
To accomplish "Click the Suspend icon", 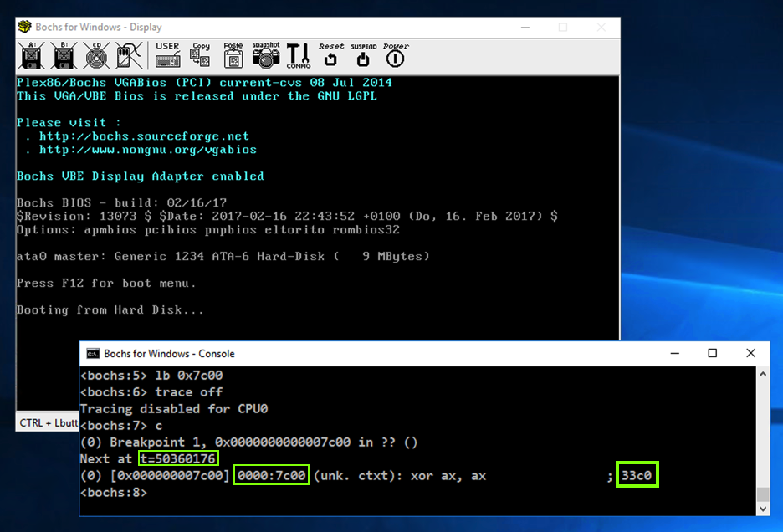I will [364, 55].
